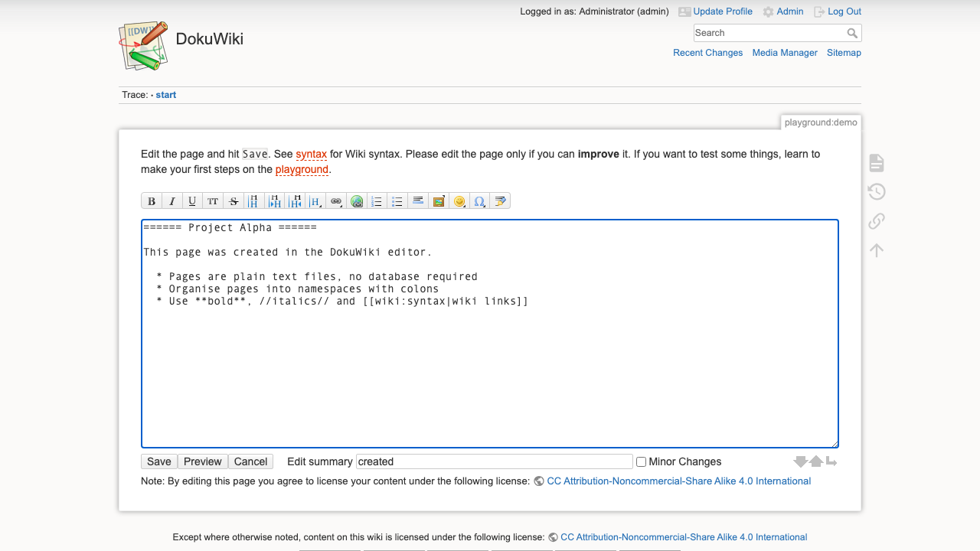Viewport: 980px width, 551px height.
Task: Go to the playground link
Action: point(302,169)
